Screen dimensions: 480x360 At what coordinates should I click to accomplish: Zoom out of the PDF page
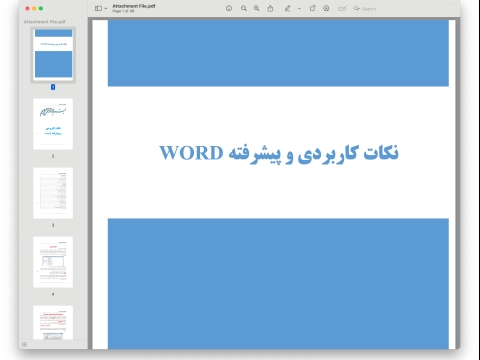tap(244, 9)
